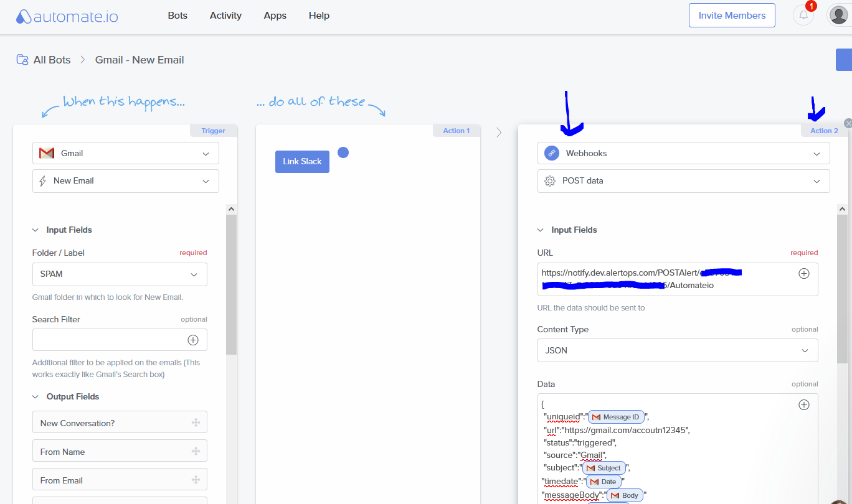This screenshot has height=504, width=852.
Task: Expand the Content Type JSON dropdown
Action: point(678,350)
